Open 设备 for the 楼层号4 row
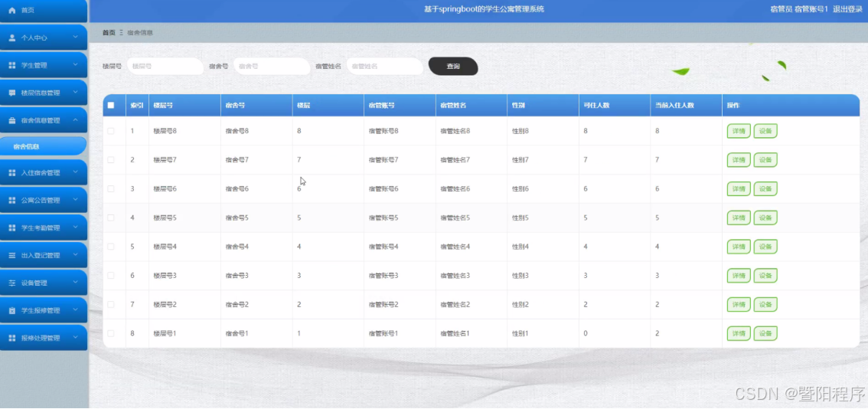The height and width of the screenshot is (409, 868). (x=765, y=247)
